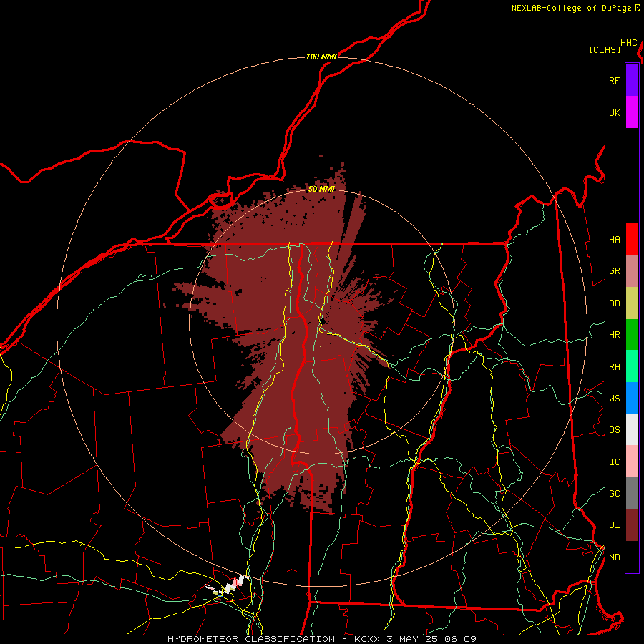Click the BI legend label
644x644 pixels.
[x=614, y=525]
